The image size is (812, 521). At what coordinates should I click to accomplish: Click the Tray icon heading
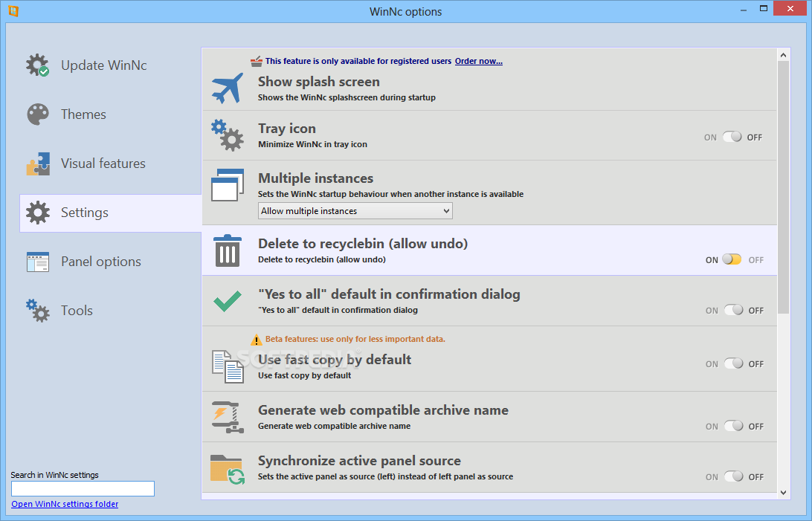tap(287, 129)
